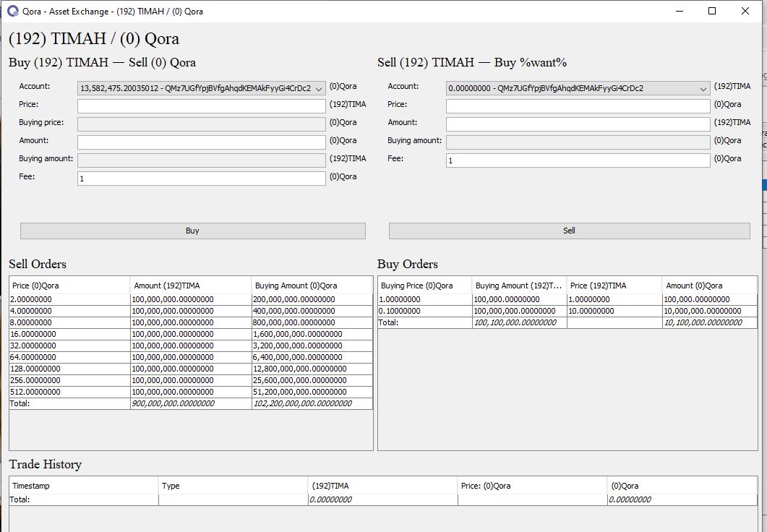Select the sell order priced 512.00000000
767x532 pixels.
coord(69,392)
